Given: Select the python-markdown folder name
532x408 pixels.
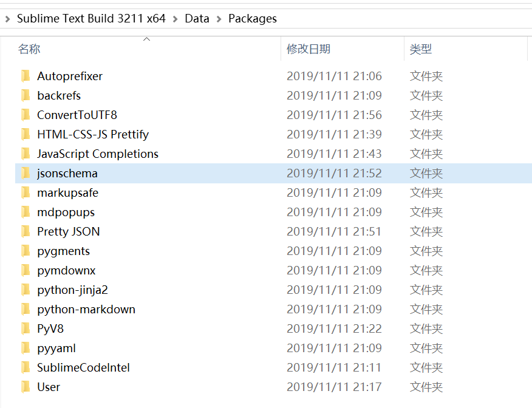Looking at the screenshot, I should point(86,309).
